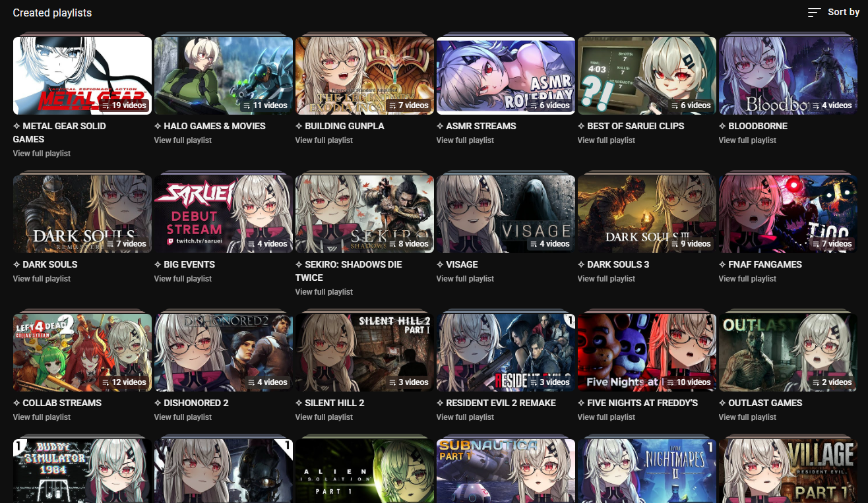This screenshot has height=503, width=868.
Task: Select the Alien Isolation Part 1 thumbnail
Action: click(x=365, y=471)
